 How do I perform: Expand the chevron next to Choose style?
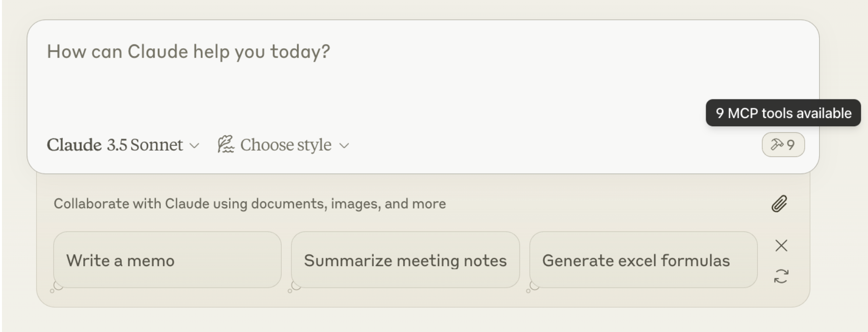pyautogui.click(x=344, y=146)
